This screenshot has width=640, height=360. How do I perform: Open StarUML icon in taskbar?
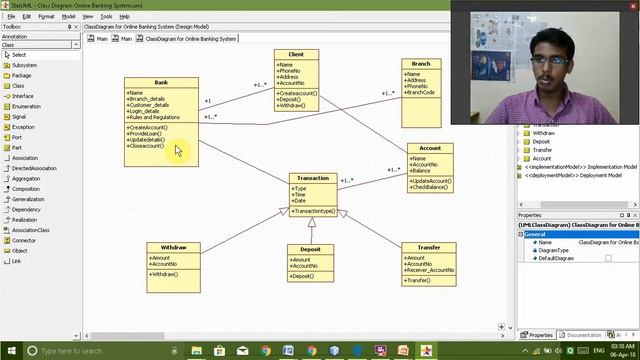pos(427,351)
